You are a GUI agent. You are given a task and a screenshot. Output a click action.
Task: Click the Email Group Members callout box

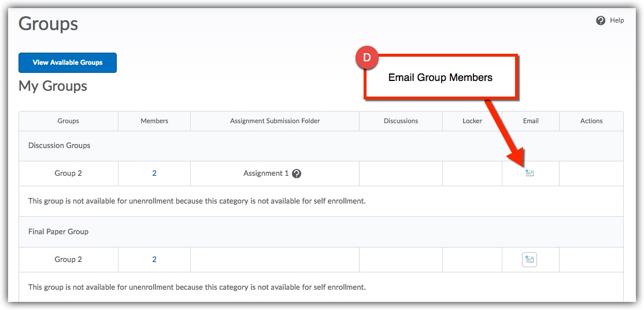click(x=441, y=77)
